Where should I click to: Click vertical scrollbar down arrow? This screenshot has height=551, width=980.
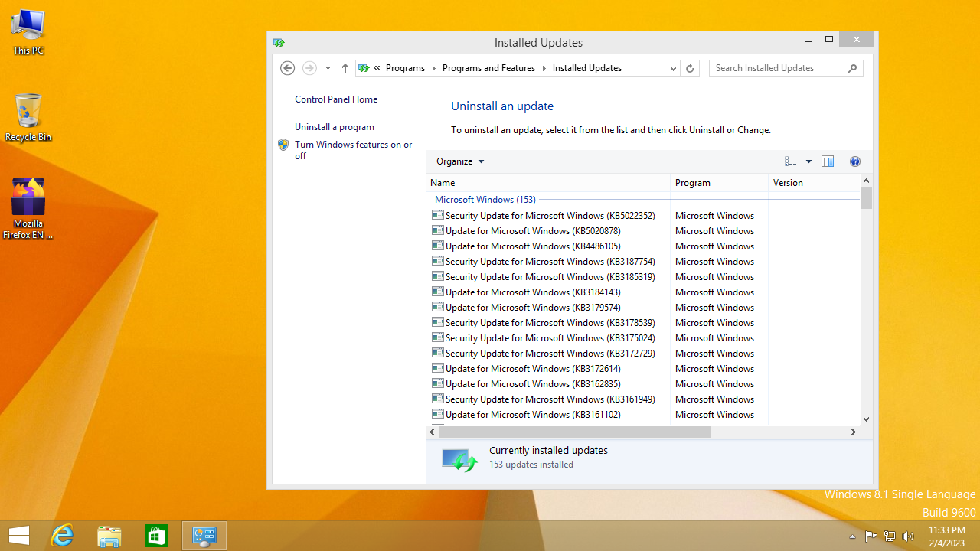866,419
